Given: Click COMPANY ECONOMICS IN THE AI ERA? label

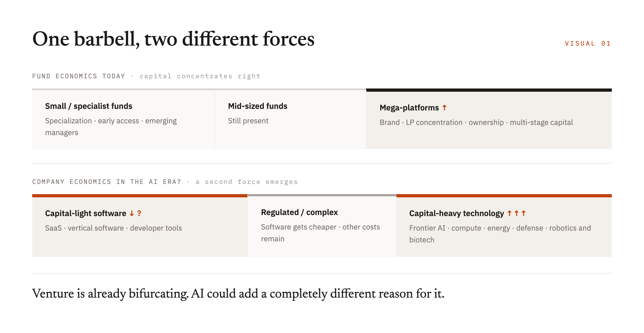Looking at the screenshot, I should 107,182.
